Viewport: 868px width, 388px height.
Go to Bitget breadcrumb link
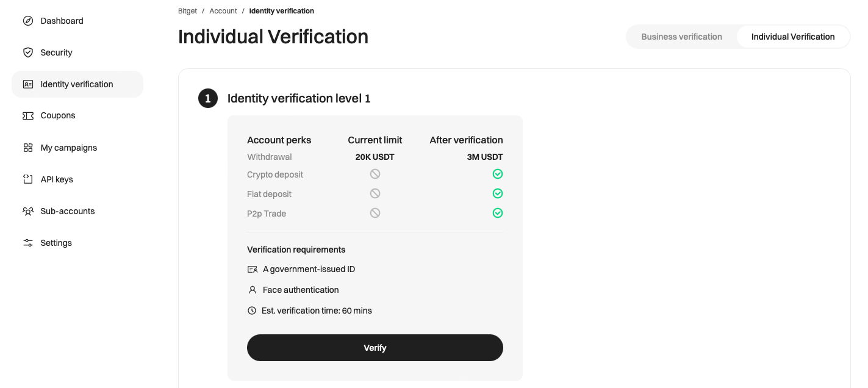[x=187, y=11]
